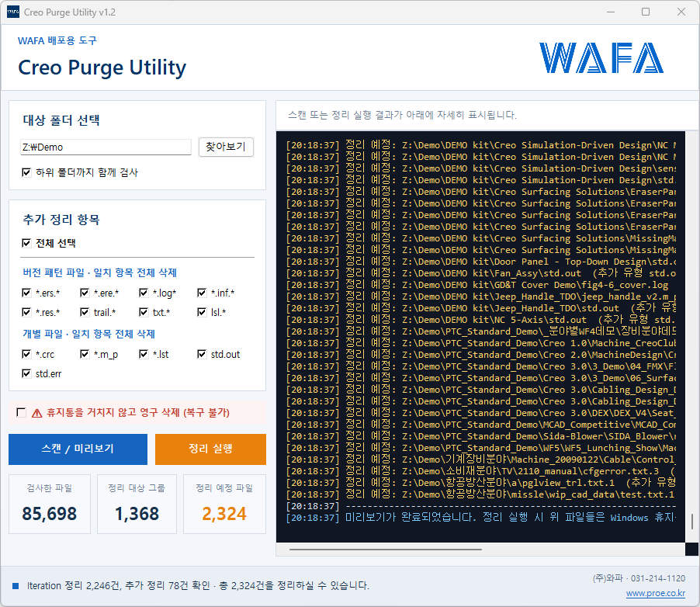Uncheck the *.log* pattern checkbox
The image size is (700, 607).
point(144,293)
